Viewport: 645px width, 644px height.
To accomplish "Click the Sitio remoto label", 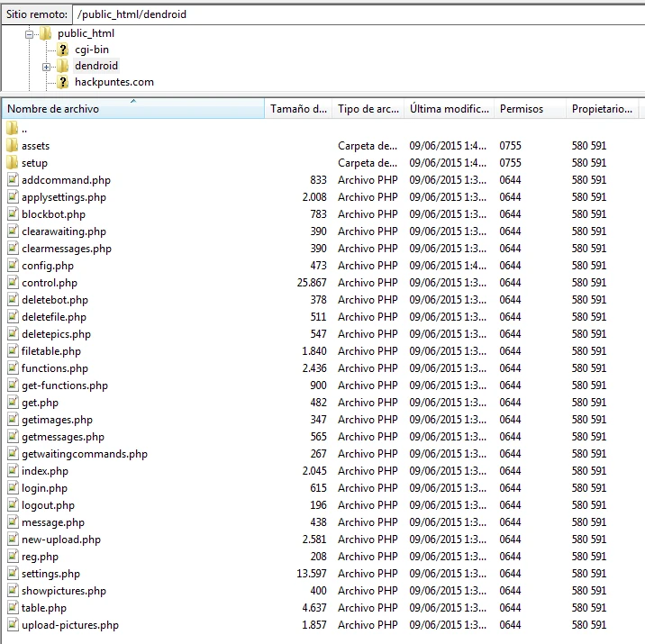I will click(x=37, y=14).
